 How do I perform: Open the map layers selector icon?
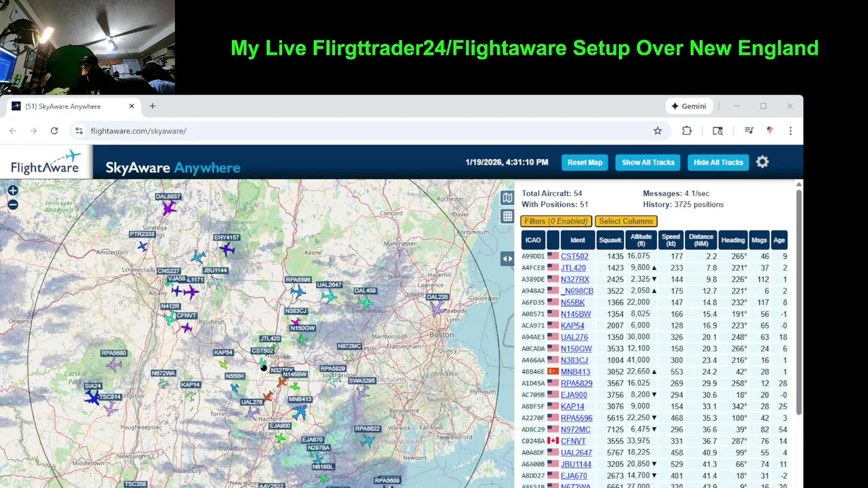coord(507,197)
